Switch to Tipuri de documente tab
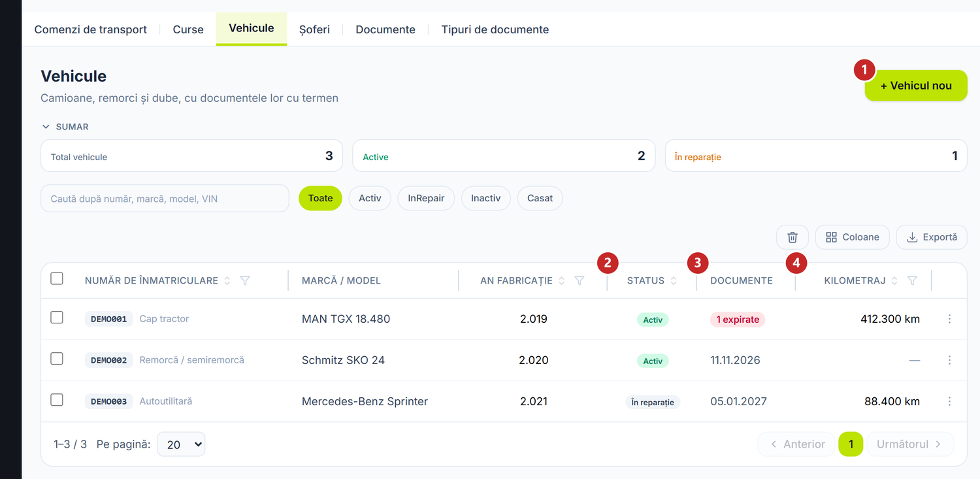This screenshot has height=479, width=980. point(495,29)
